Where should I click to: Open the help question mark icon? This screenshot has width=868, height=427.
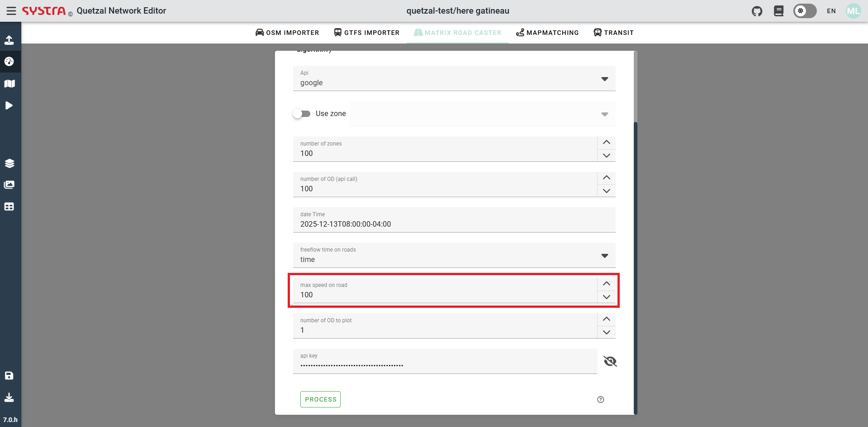(x=601, y=399)
